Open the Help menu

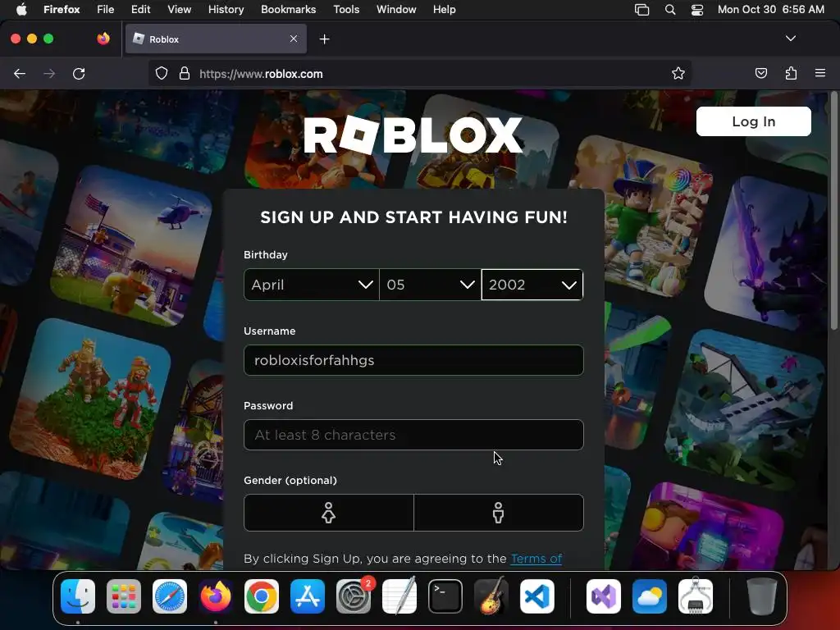(444, 9)
